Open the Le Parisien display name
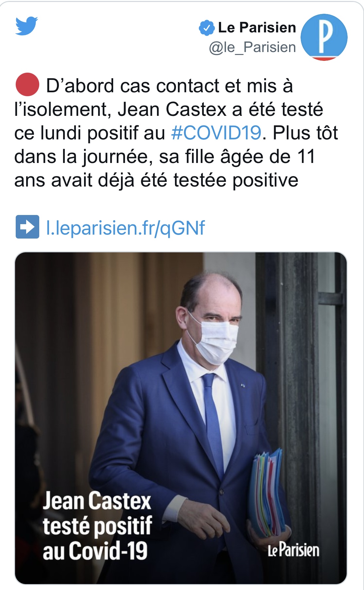 tap(257, 27)
